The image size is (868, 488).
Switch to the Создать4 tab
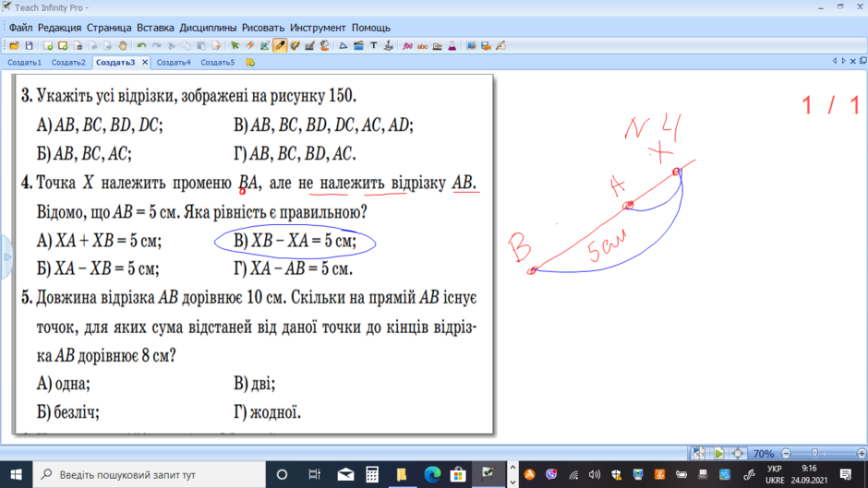click(174, 63)
